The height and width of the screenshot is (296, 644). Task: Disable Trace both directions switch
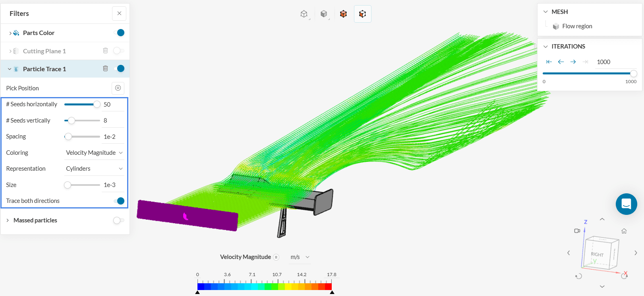(x=119, y=201)
